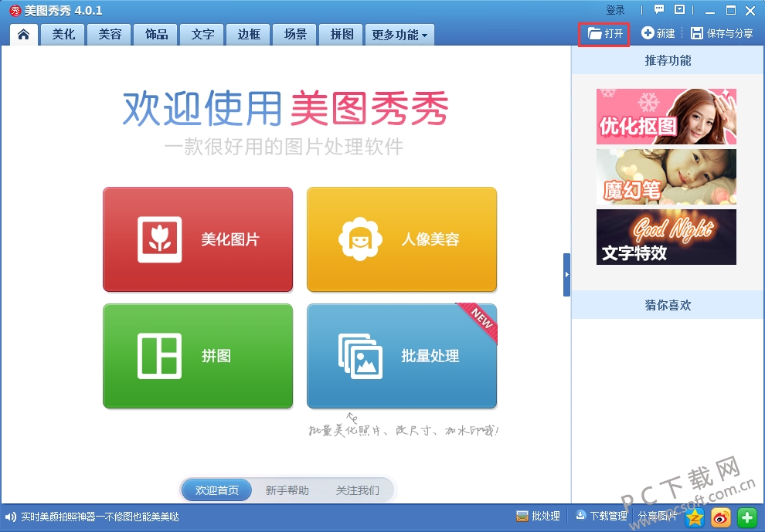Create new canvas with 新建 plus icon

coord(648,32)
